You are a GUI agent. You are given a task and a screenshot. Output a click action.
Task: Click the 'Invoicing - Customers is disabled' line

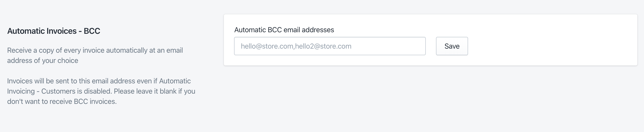point(101,91)
